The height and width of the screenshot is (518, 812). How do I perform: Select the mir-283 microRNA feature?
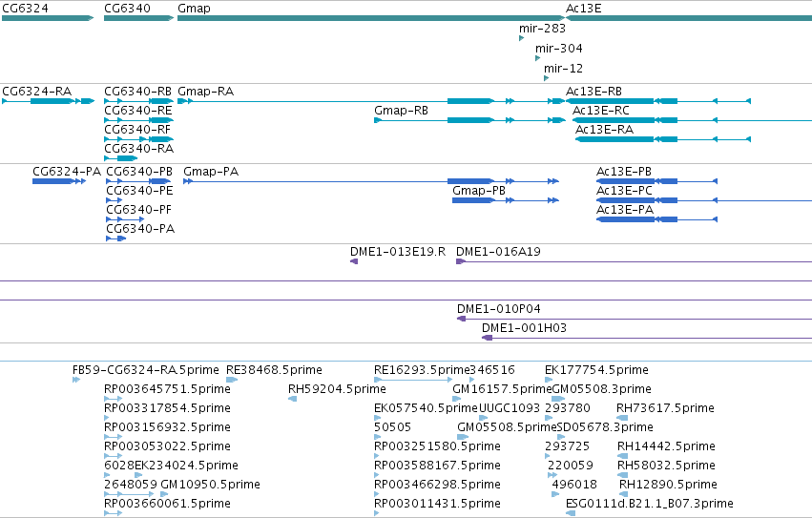click(542, 29)
